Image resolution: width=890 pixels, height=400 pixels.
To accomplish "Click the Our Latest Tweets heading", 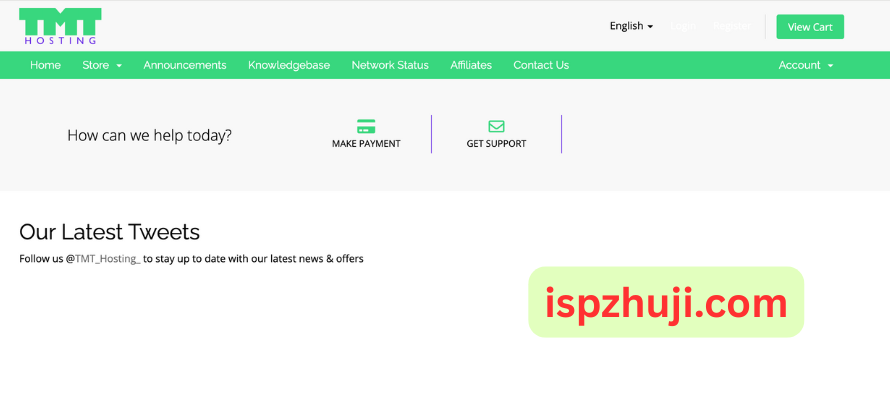I will (109, 232).
